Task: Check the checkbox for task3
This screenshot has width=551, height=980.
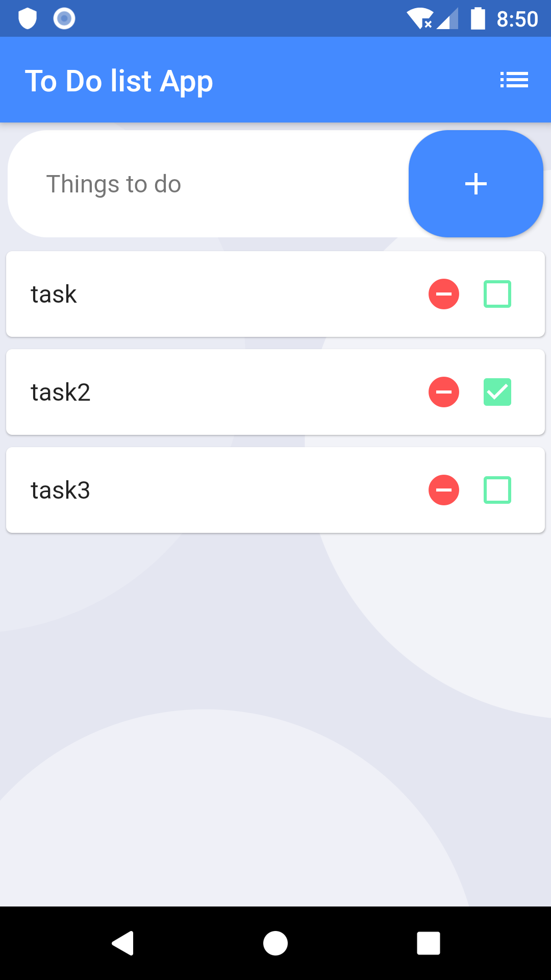Action: click(x=497, y=490)
